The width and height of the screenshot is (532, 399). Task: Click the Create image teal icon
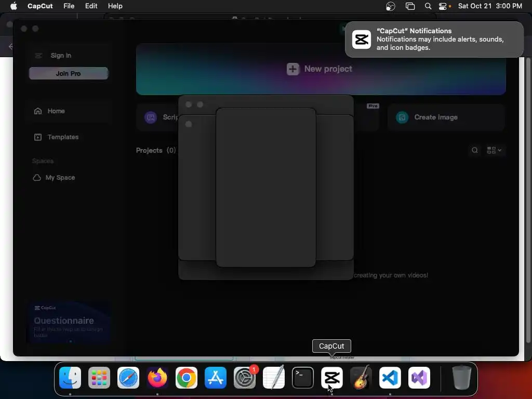(x=402, y=117)
